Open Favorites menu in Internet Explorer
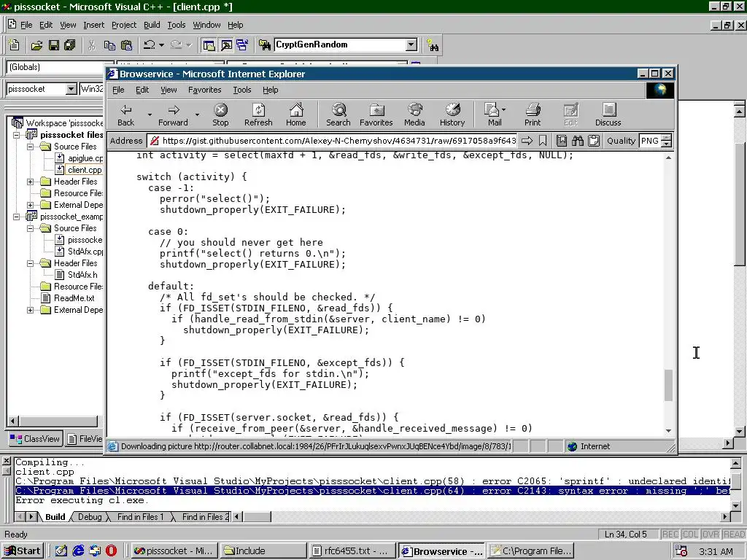The image size is (747, 560). click(x=205, y=90)
